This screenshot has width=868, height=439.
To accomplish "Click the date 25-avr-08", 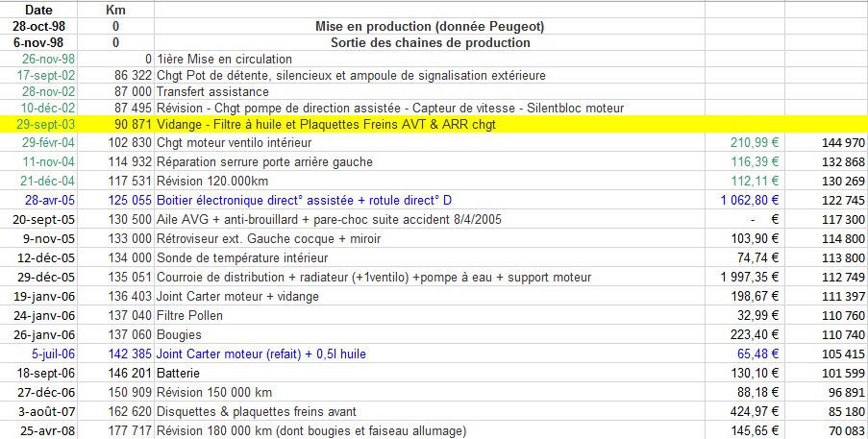I will coord(48,430).
